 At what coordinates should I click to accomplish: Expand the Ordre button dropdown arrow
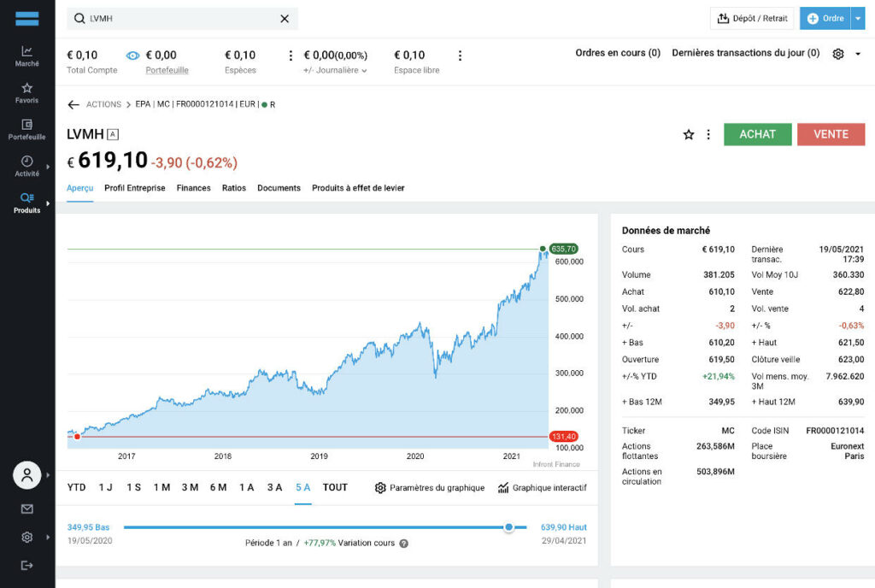tap(858, 19)
